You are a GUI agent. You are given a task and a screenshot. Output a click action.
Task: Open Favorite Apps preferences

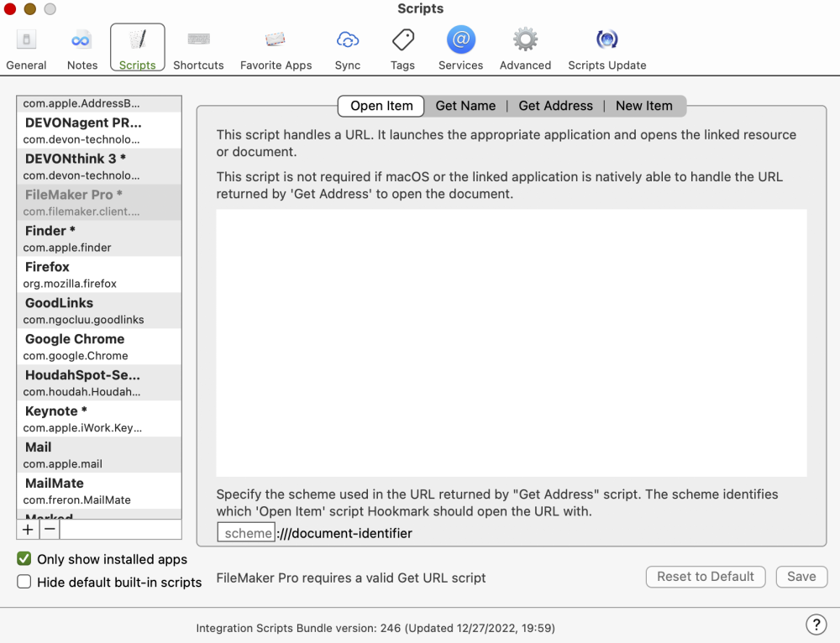click(x=276, y=49)
